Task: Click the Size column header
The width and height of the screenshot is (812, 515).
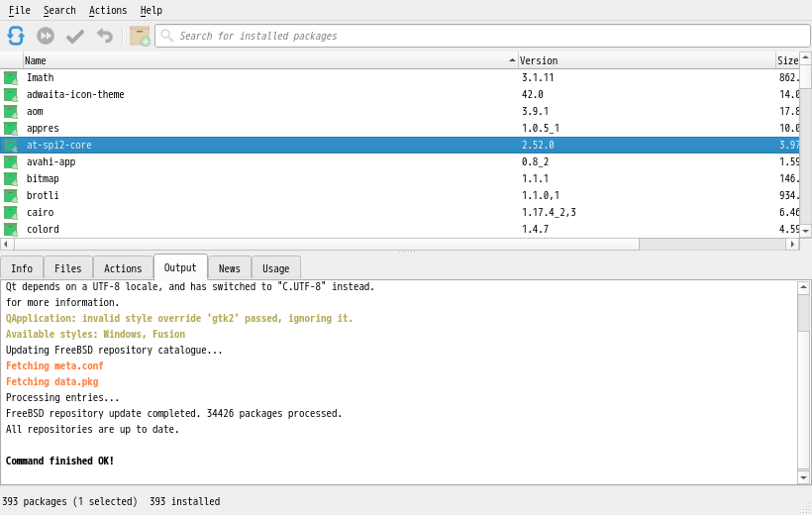Action: (x=787, y=60)
